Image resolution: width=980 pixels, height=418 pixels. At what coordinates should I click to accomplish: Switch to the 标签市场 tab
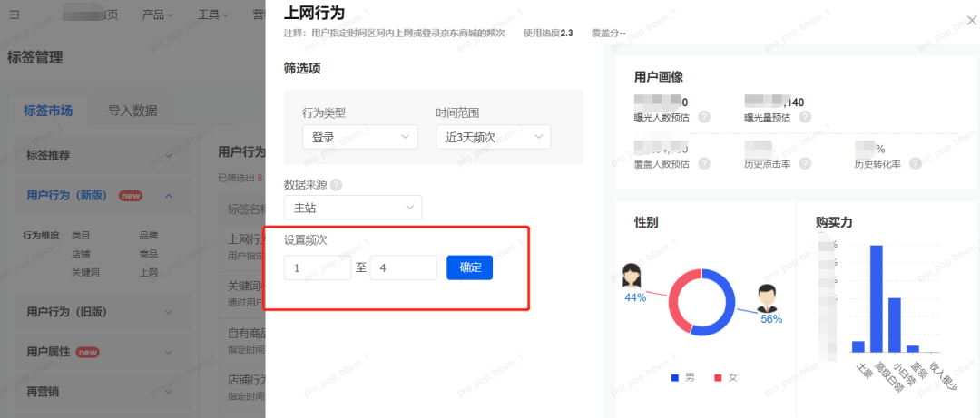coord(48,112)
